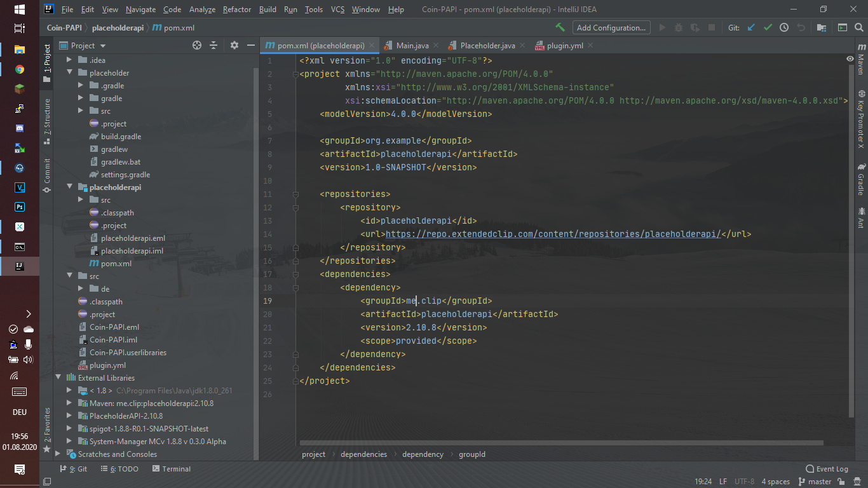Screen dimensions: 868x488
Task: Click the Git Update Project arrow icon
Action: coord(751,27)
